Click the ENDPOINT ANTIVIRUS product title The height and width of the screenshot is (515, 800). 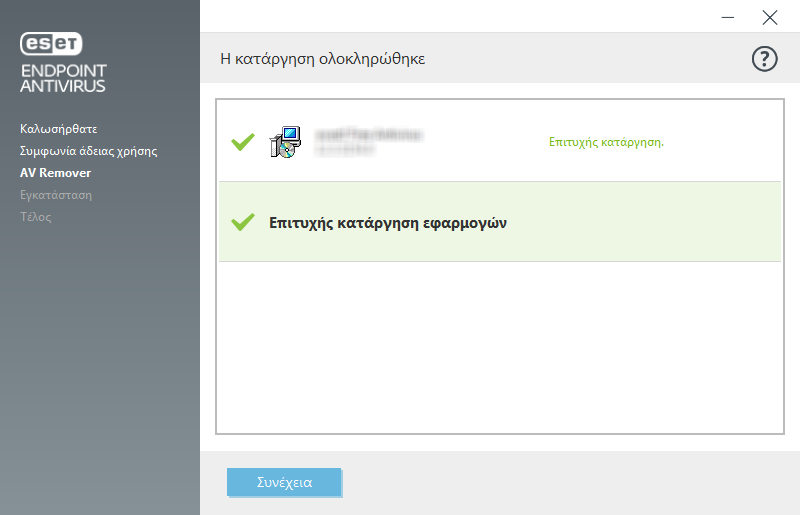(63, 78)
